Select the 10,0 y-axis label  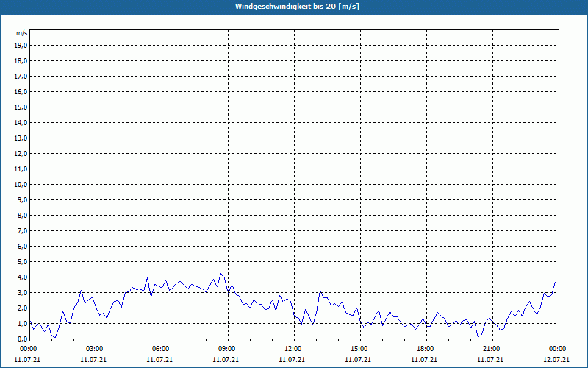coord(21,184)
